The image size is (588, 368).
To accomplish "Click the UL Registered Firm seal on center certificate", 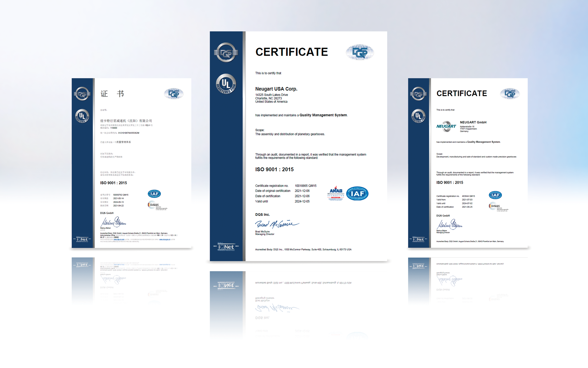I will click(x=226, y=84).
